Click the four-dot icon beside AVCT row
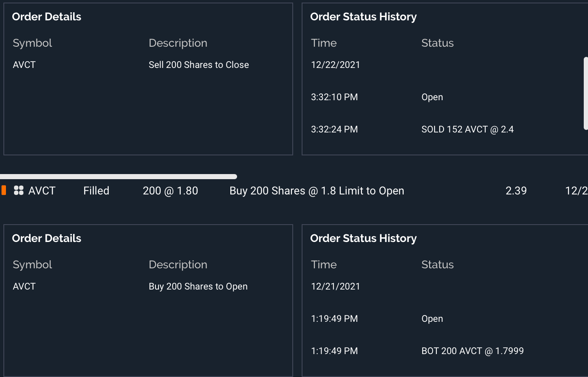This screenshot has width=588, height=377. coord(19,191)
